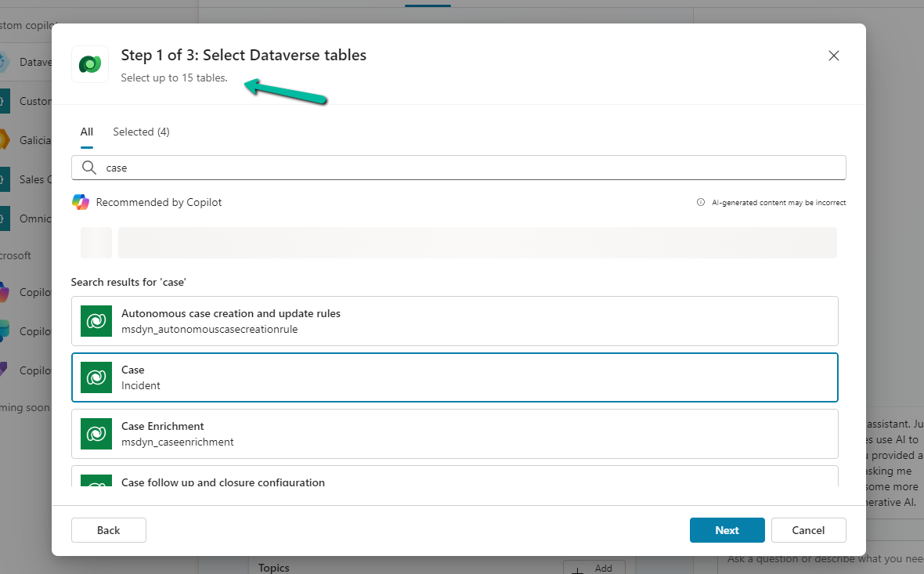The width and height of the screenshot is (924, 574).
Task: Click the magnifying glass search icon
Action: pos(89,168)
